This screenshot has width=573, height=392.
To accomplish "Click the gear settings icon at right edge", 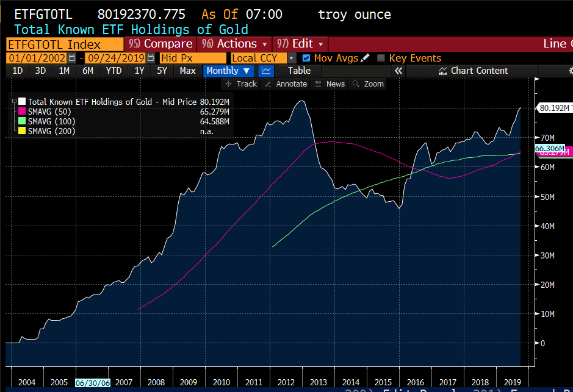I will coord(571,71).
